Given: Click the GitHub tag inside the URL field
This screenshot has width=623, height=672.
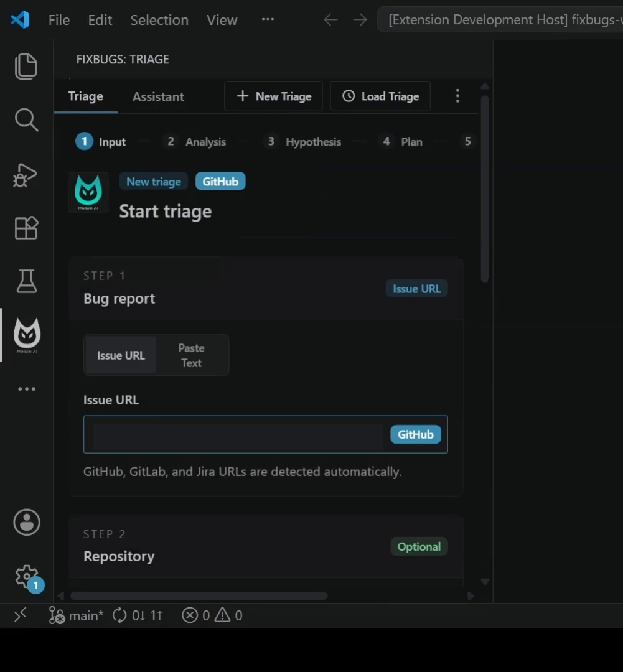Looking at the screenshot, I should point(416,434).
